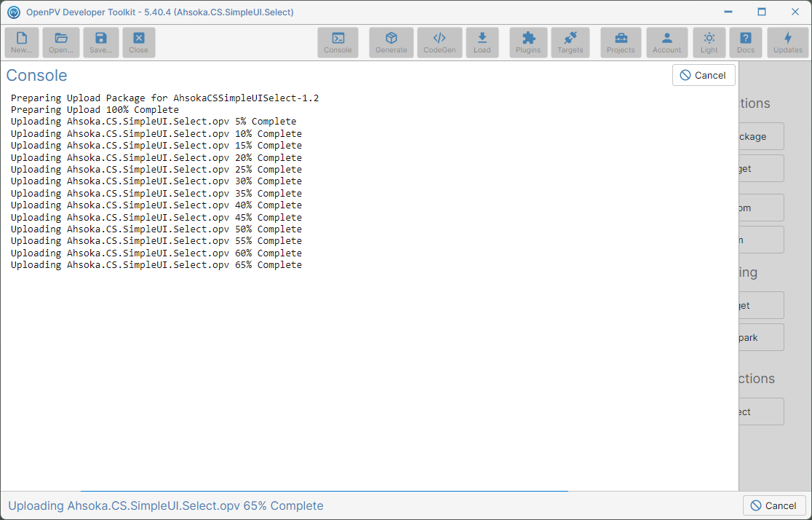Click the upload progress bar above the status bar

coord(325,491)
